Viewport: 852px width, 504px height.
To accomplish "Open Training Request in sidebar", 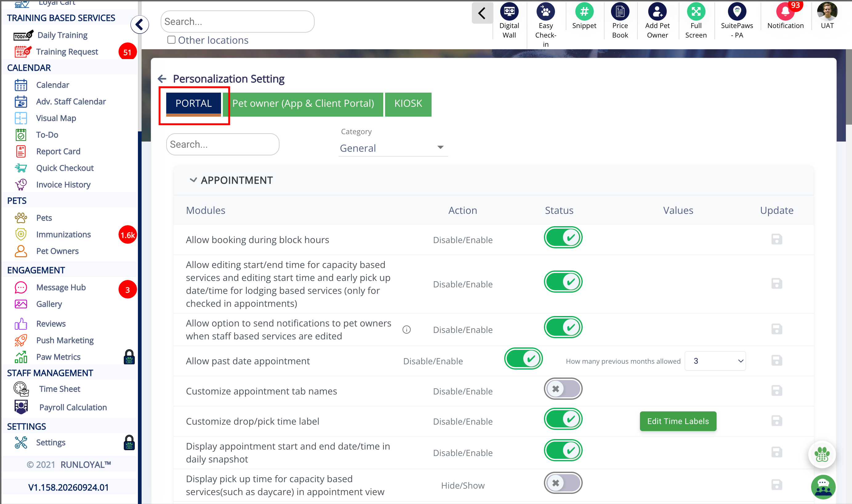I will 67,52.
